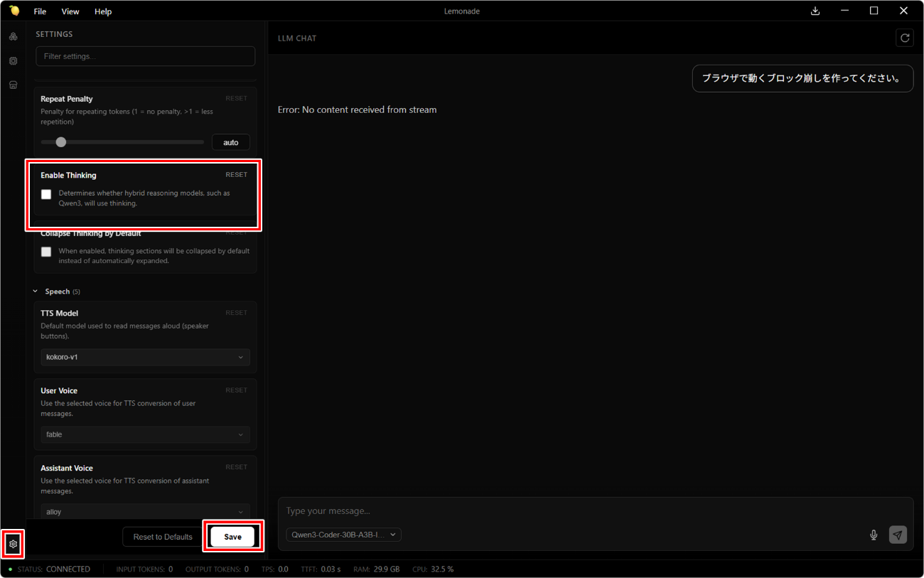924x578 pixels.
Task: Check Collapse Thinking by Default checkbox
Action: tap(46, 252)
